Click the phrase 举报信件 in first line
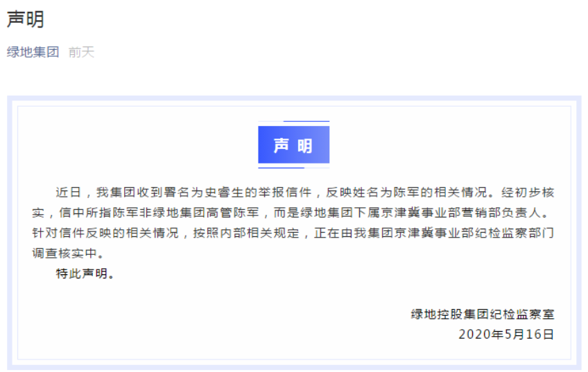The height and width of the screenshot is (372, 588). coord(285,192)
